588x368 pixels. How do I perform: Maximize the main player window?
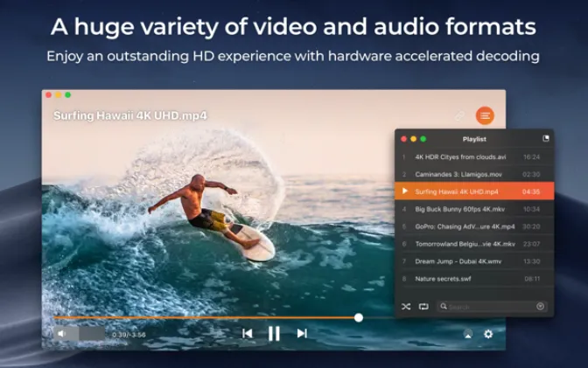(x=68, y=95)
